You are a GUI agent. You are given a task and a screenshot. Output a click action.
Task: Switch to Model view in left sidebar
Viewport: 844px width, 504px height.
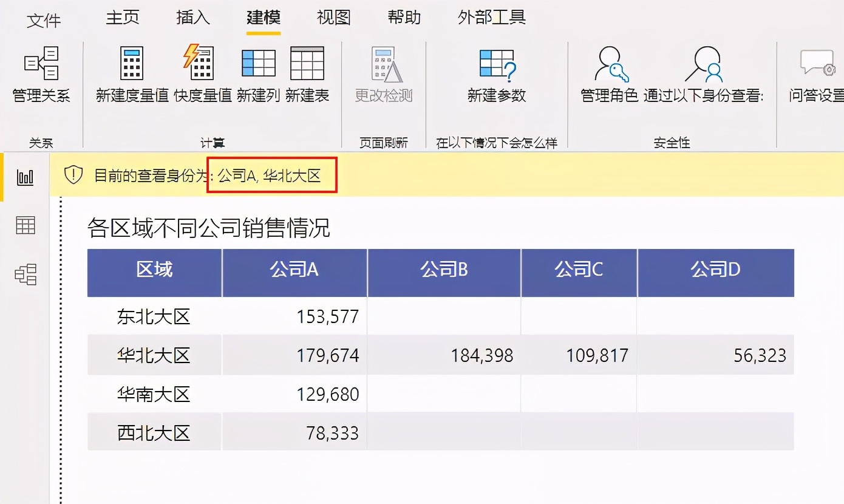click(x=26, y=274)
